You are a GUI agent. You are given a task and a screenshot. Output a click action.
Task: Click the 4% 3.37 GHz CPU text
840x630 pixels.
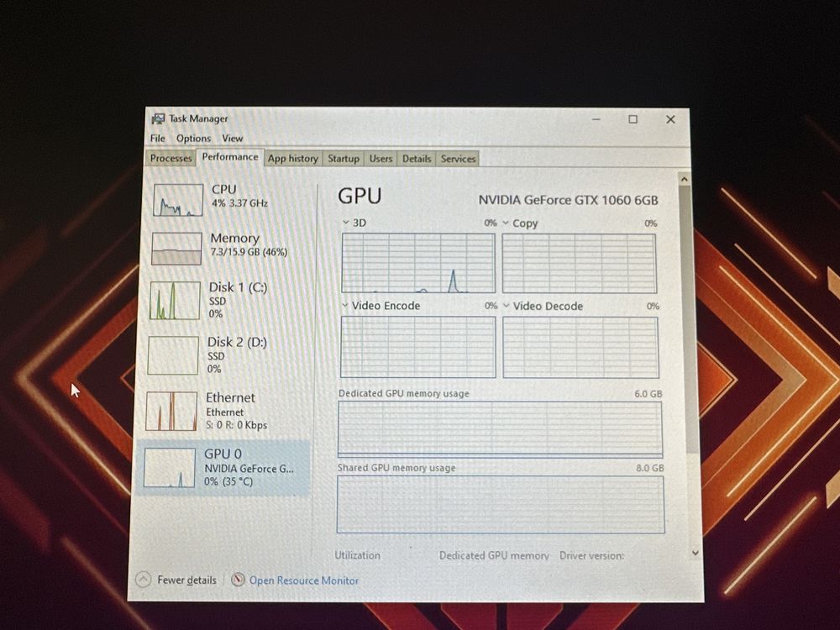click(239, 203)
